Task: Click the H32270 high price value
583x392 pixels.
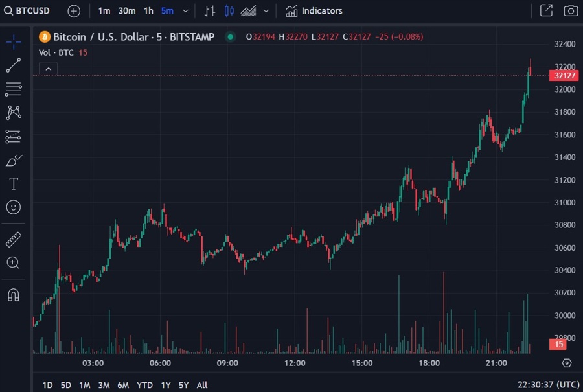Action: pyautogui.click(x=293, y=37)
